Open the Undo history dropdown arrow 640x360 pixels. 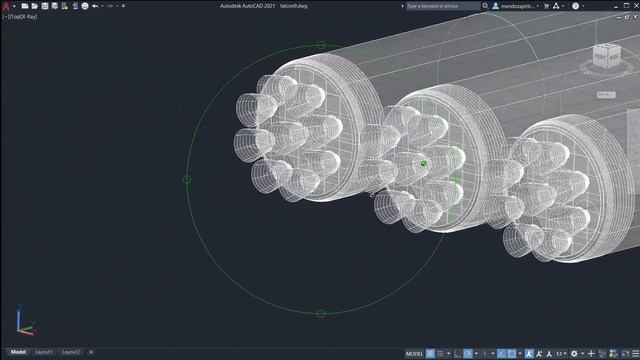102,6
